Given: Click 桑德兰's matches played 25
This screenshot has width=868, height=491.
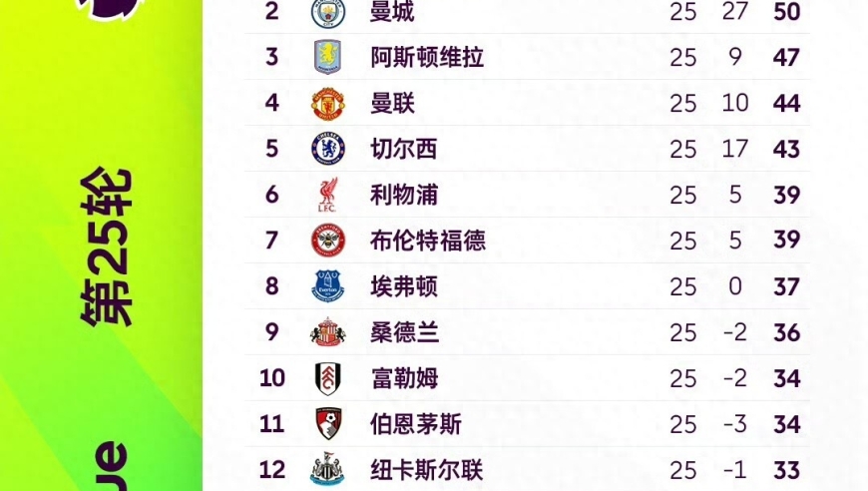Looking at the screenshot, I should (x=683, y=332).
